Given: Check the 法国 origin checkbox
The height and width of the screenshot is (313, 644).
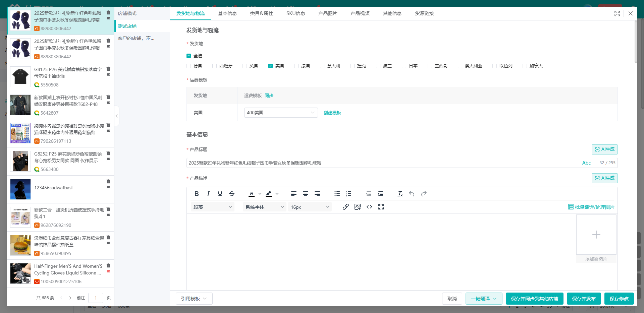Looking at the screenshot, I should 297,66.
